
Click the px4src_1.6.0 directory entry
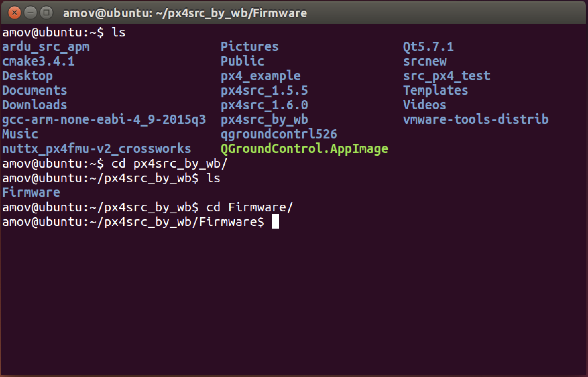coord(264,105)
